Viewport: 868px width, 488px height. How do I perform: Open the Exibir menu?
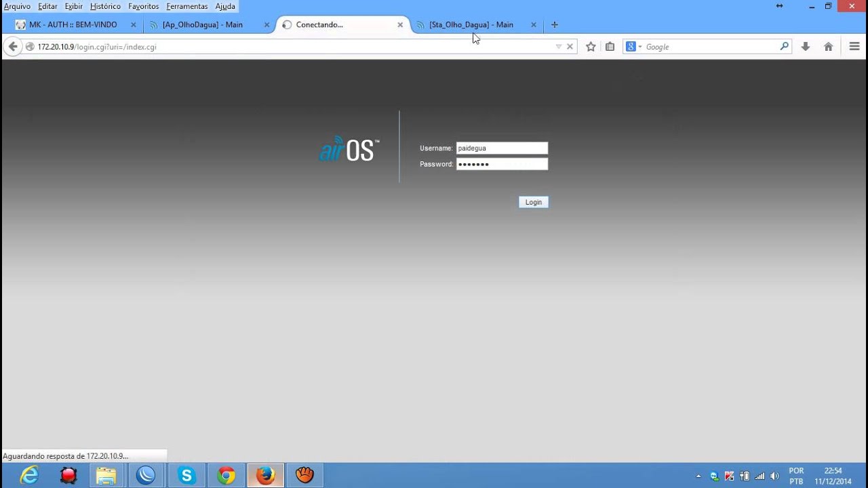click(x=73, y=6)
